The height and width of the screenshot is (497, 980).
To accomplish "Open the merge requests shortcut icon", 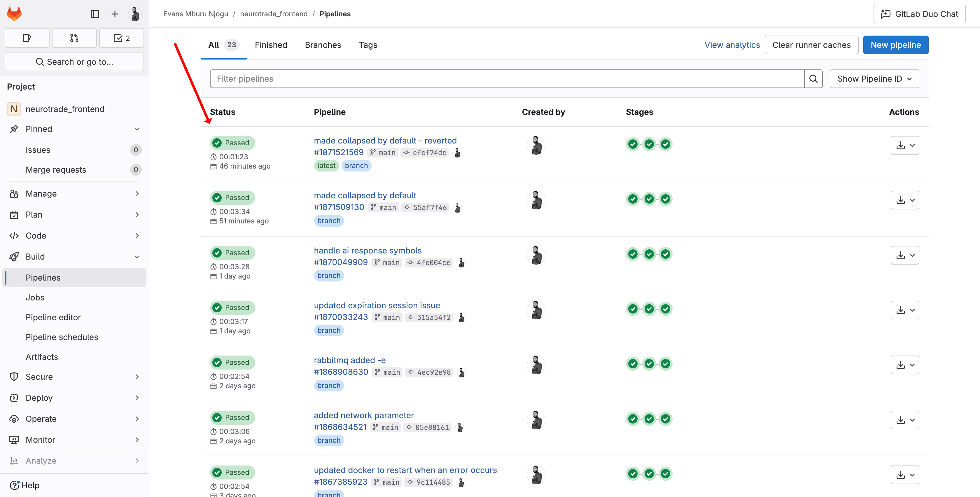I will click(74, 38).
